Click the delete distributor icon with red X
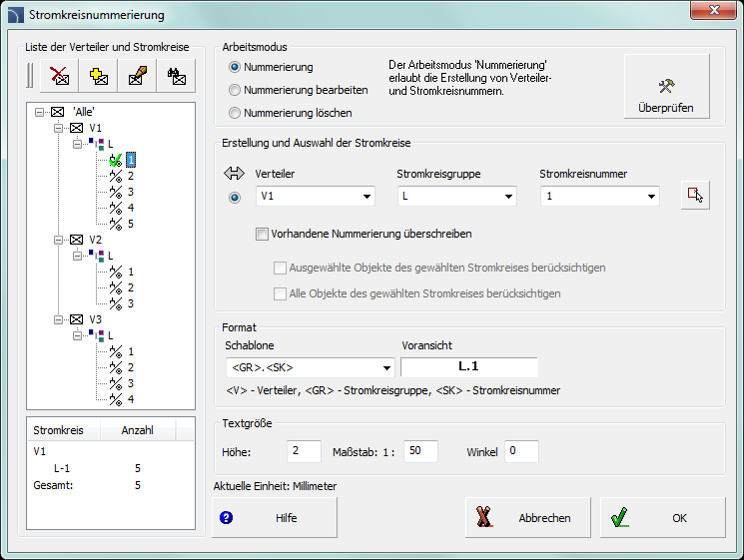 [60, 76]
